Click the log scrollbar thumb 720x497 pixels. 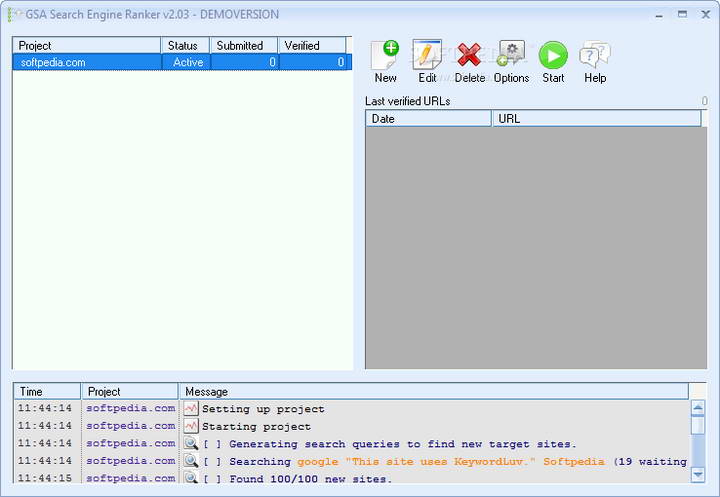click(x=698, y=425)
